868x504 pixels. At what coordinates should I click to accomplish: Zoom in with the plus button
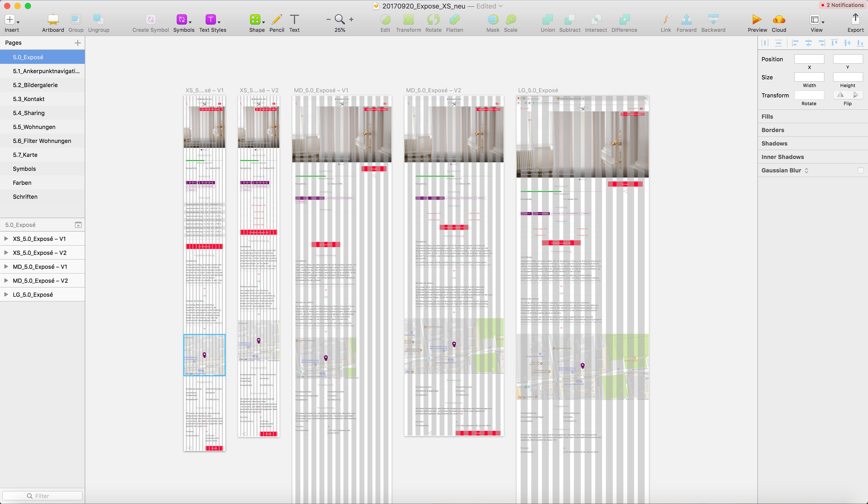351,20
